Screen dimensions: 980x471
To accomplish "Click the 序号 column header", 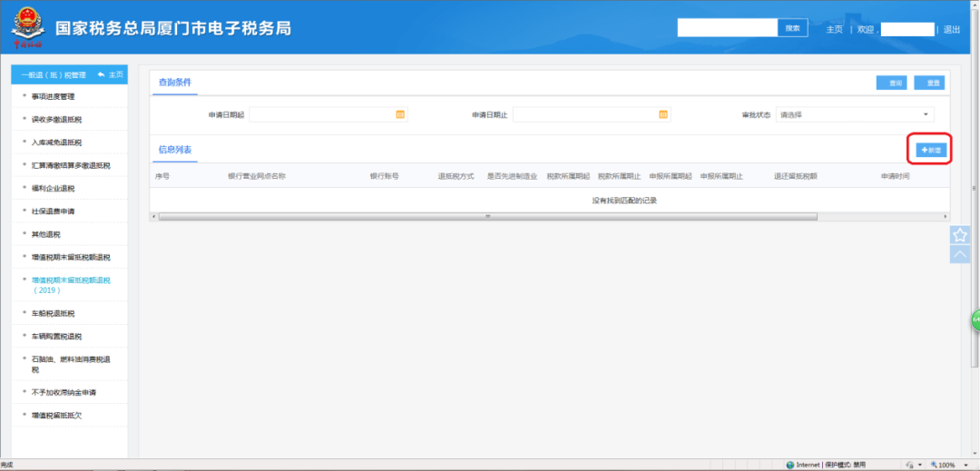I will tap(162, 176).
